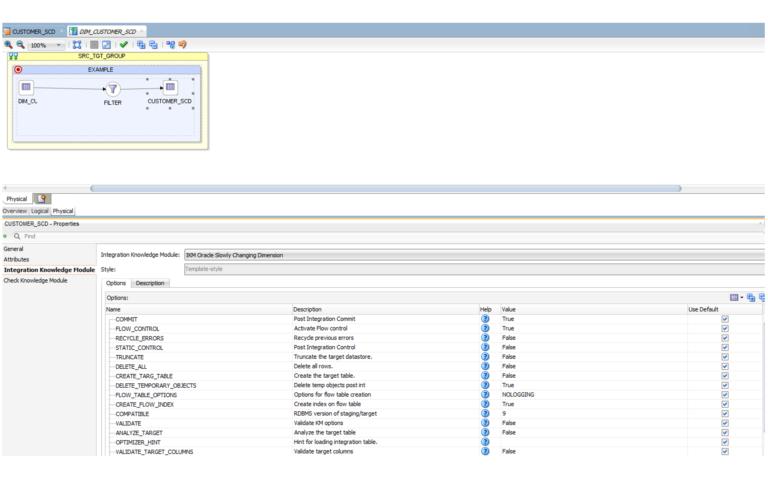
Task: Click the zoom out magnifier icon
Action: pyautogui.click(x=19, y=45)
